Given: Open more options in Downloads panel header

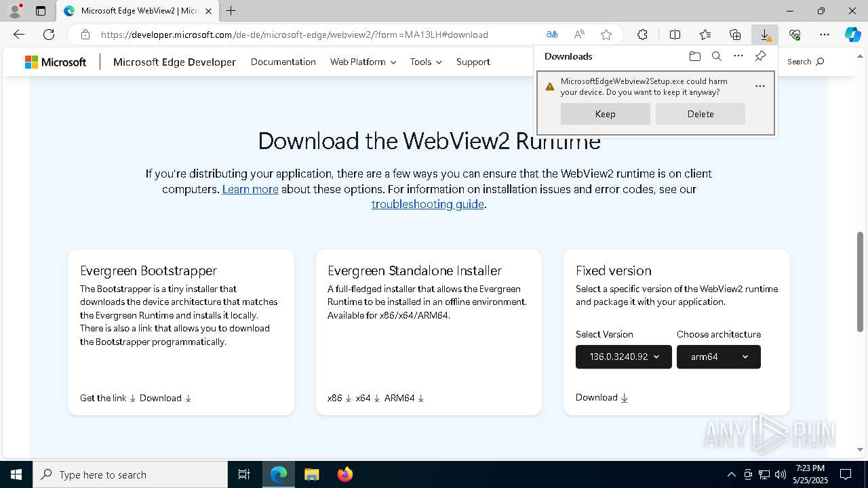Looking at the screenshot, I should (x=738, y=56).
